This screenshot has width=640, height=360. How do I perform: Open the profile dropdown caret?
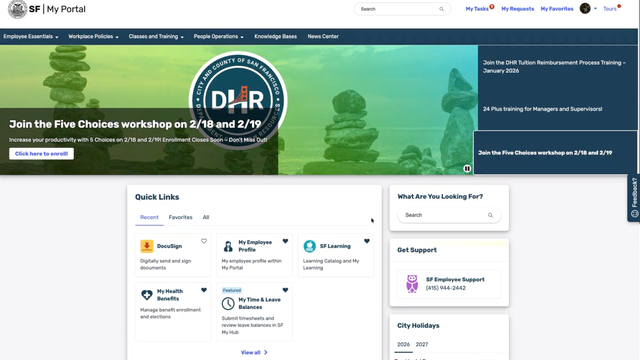tap(595, 9)
